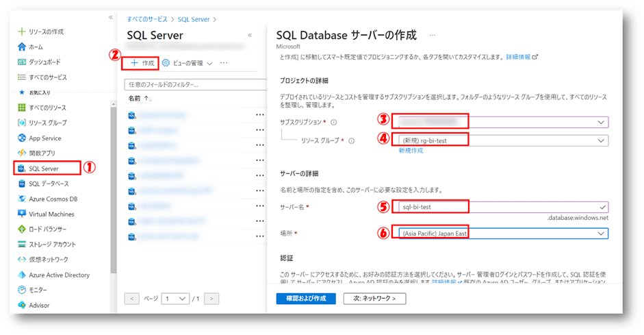Click the SQL Server breadcrumb link
Viewport: 644px width, 335px height.
(x=194, y=19)
